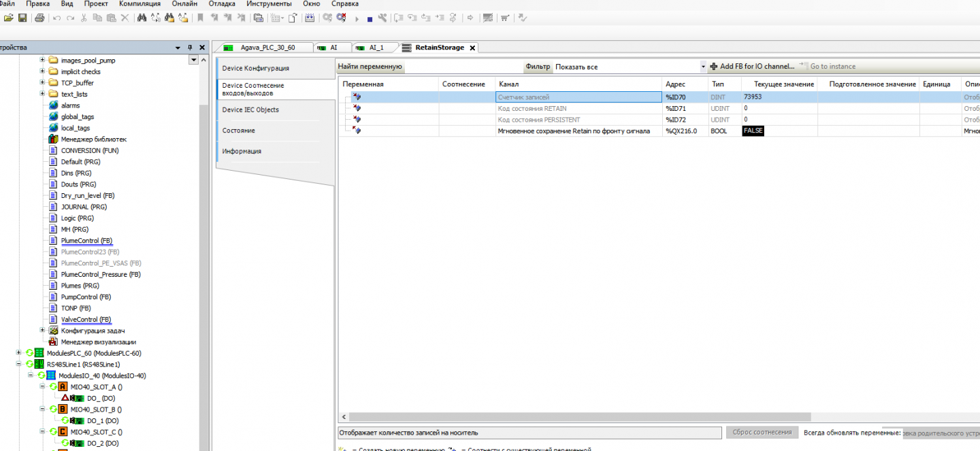Click the Адрес column header
The image size is (980, 451).
click(x=685, y=84)
